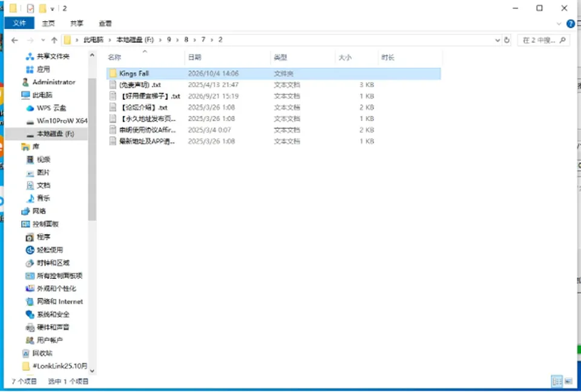Click the sidebar scrollbar down arrow
This screenshot has height=392, width=581.
[x=92, y=370]
